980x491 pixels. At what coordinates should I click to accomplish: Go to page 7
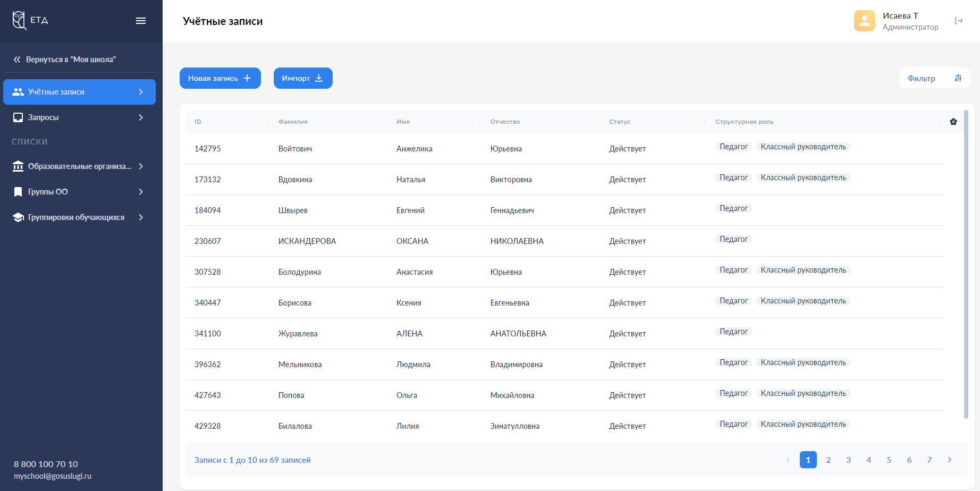point(930,460)
